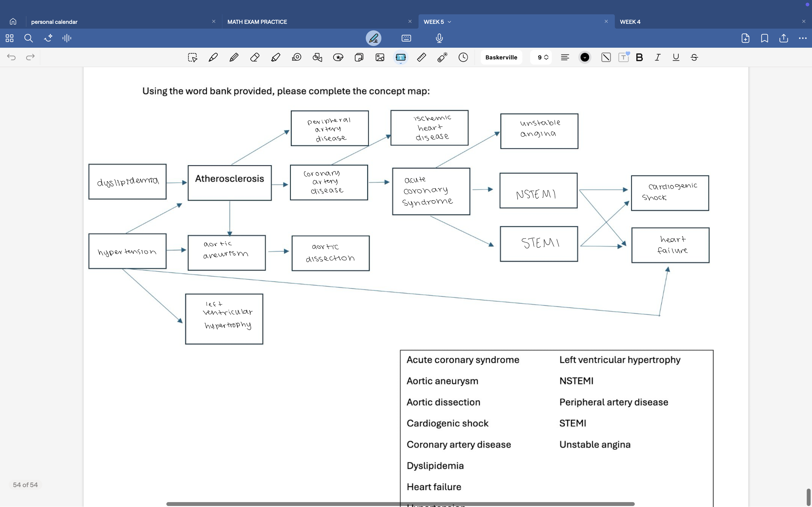Open the black text color swatch
This screenshot has width=812, height=507.
(584, 57)
